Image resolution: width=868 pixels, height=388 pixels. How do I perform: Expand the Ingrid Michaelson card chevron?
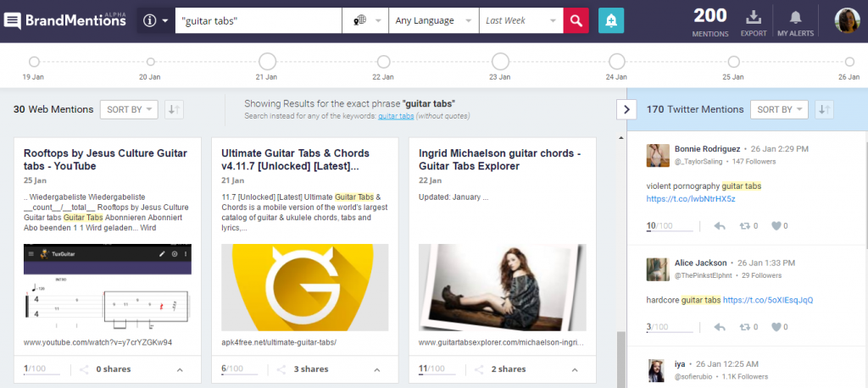(x=575, y=369)
